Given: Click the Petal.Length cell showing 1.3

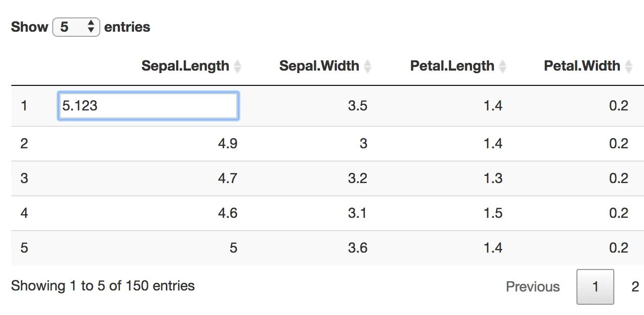Looking at the screenshot, I should coord(492,178).
